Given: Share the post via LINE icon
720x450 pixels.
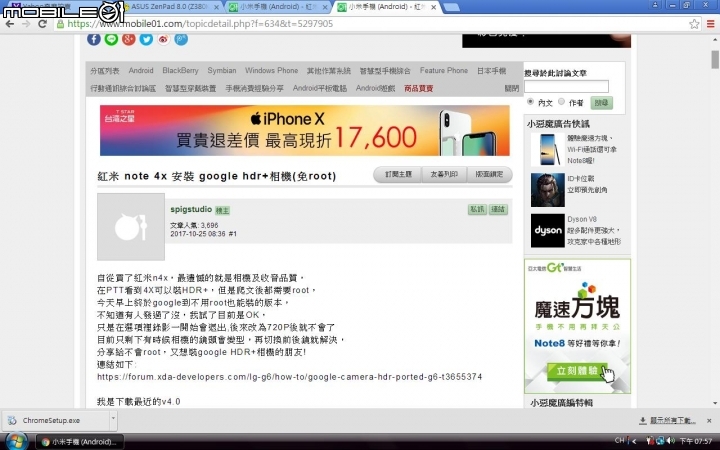Looking at the screenshot, I should pyautogui.click(x=111, y=39).
